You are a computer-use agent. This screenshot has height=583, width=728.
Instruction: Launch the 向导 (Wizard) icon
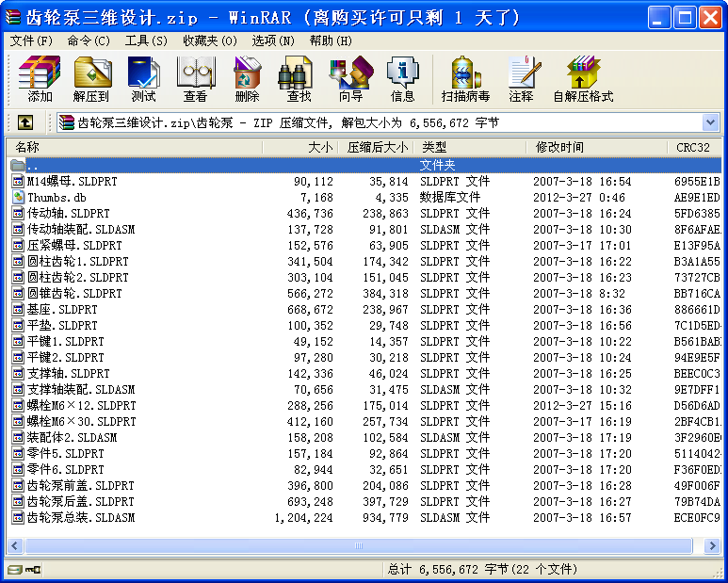350,79
